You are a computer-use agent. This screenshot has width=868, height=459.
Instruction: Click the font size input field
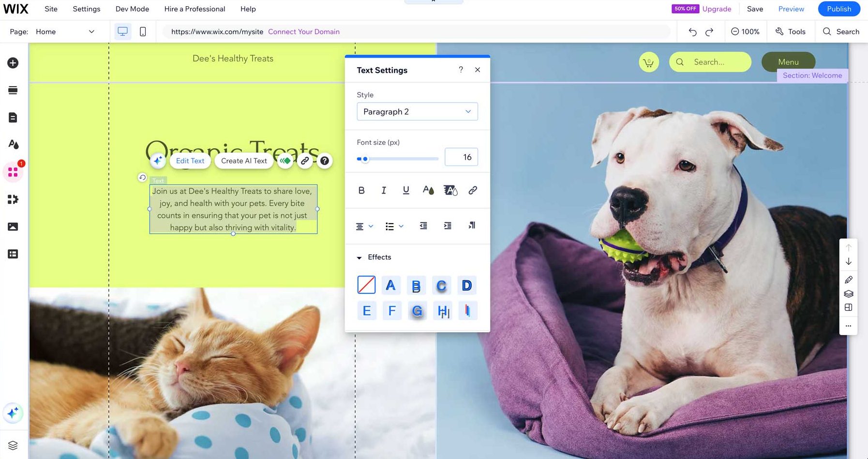coord(461,157)
